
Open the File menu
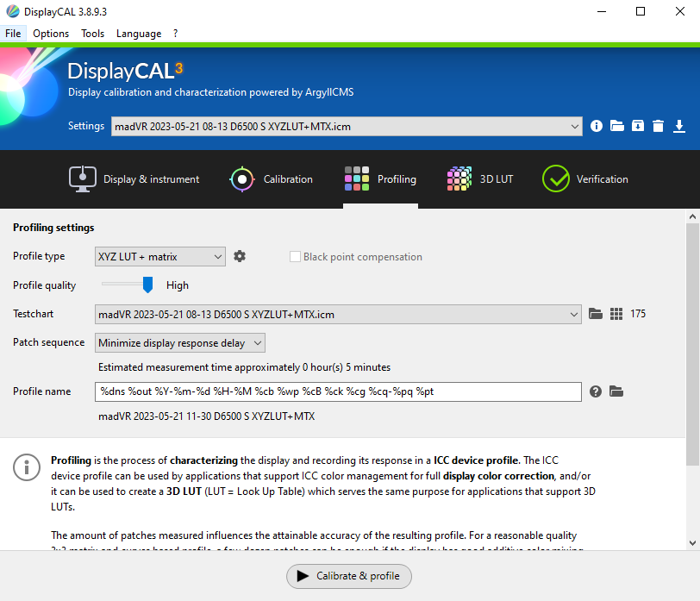point(13,34)
